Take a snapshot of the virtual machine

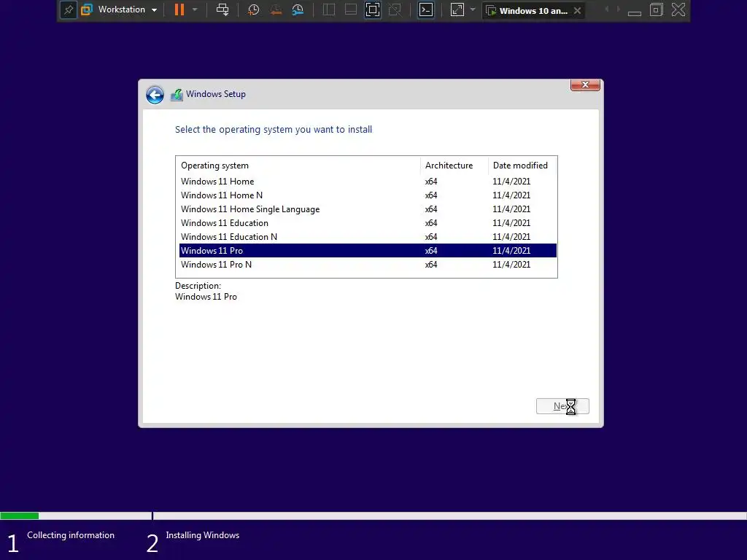pos(253,9)
